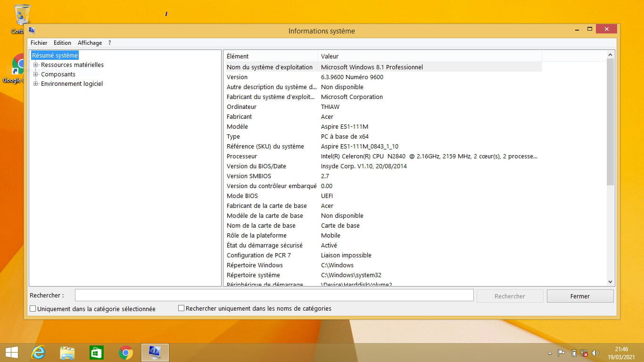Click the network status tray icon

pyautogui.click(x=585, y=353)
